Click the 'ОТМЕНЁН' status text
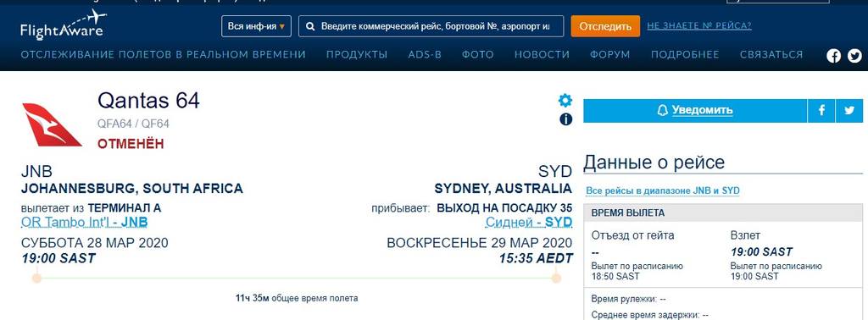Viewport: 868px width, 320px height. [x=131, y=144]
